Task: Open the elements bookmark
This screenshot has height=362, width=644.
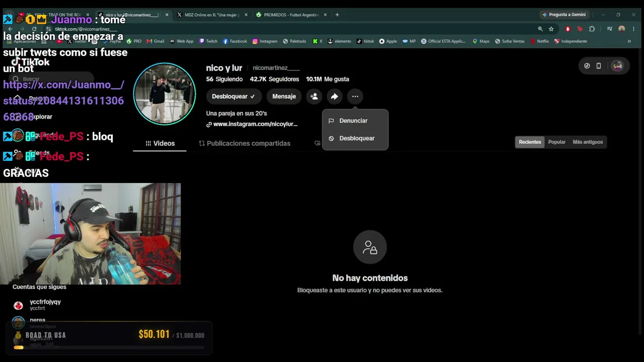Action: coord(339,41)
